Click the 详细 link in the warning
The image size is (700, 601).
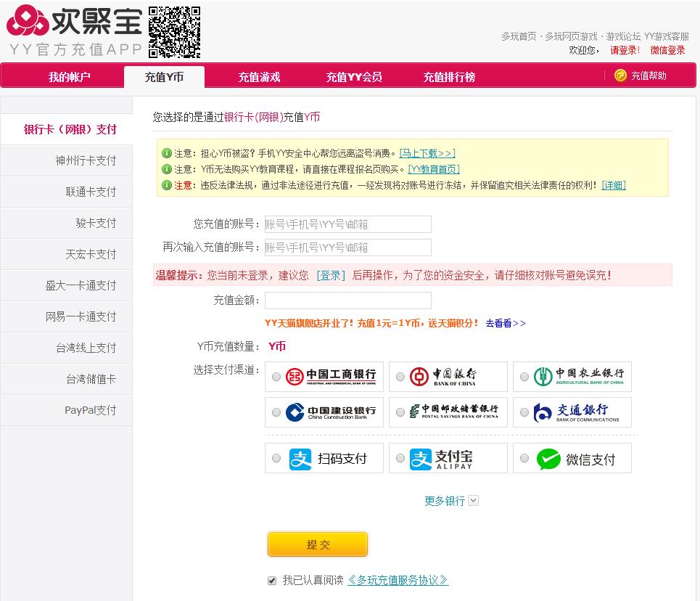614,185
